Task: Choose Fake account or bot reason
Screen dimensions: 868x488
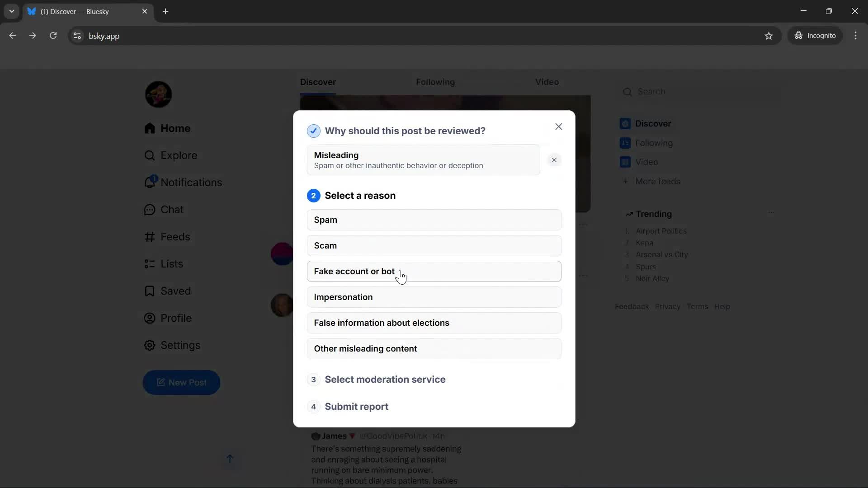Action: [x=434, y=271]
